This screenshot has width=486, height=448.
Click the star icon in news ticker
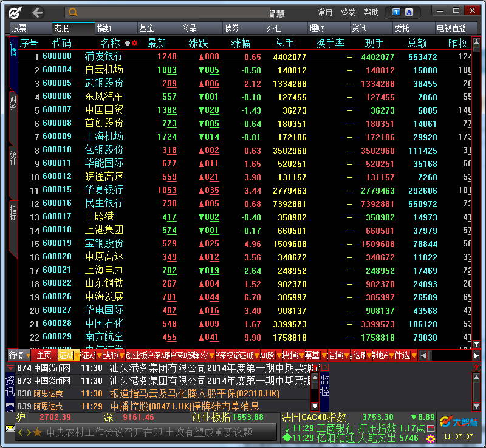tap(38, 432)
